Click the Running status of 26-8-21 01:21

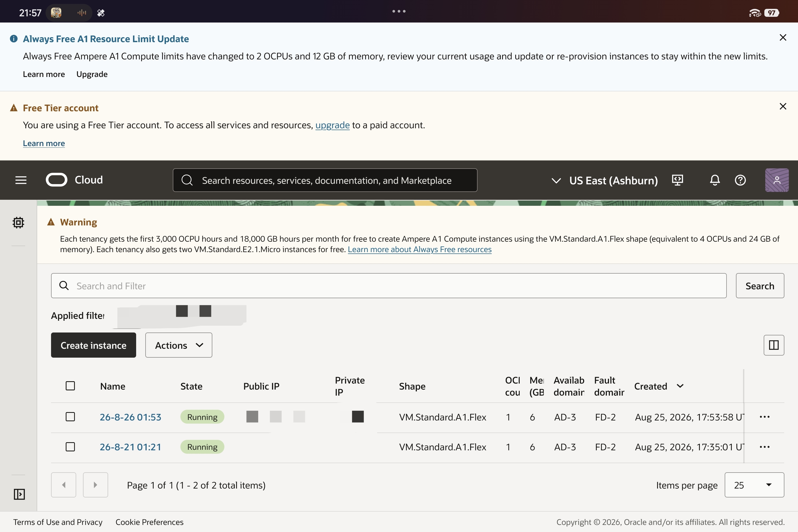tap(202, 447)
